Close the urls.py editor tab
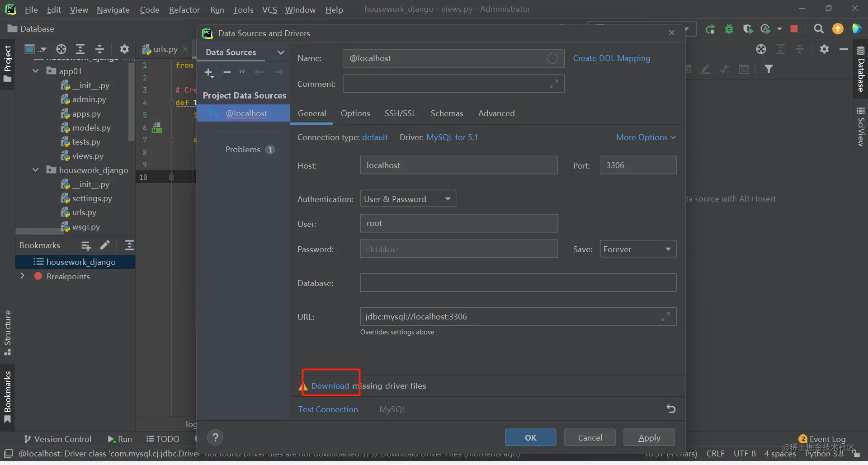Viewport: 868px width, 465px height. pyautogui.click(x=185, y=49)
